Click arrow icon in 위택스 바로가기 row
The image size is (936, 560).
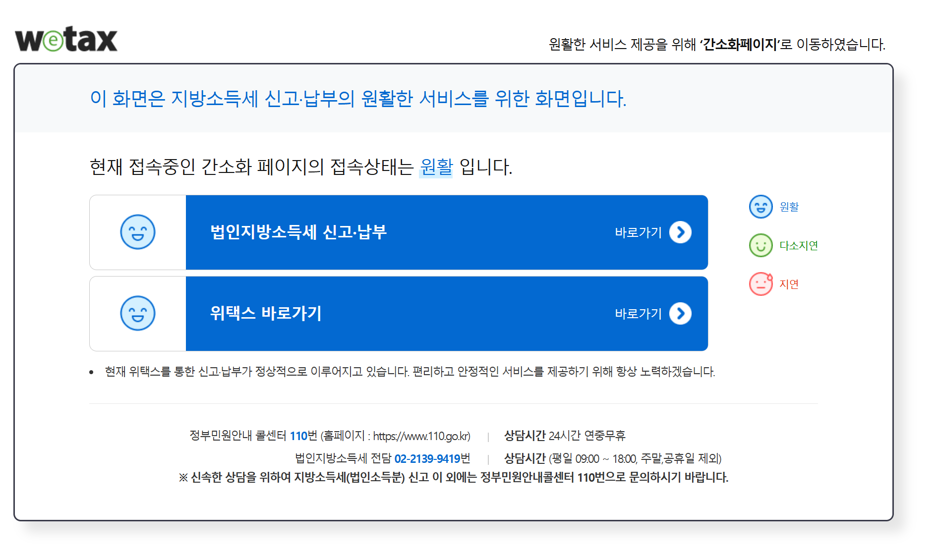click(681, 313)
